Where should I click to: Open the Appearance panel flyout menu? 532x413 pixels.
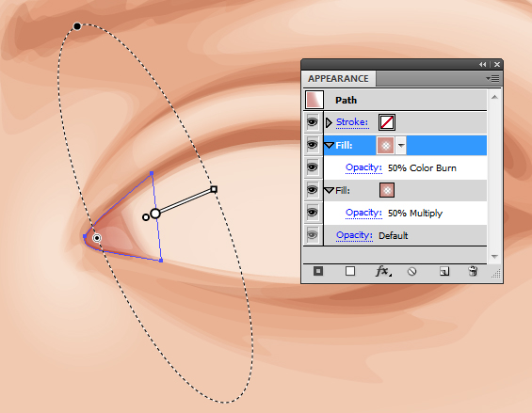coord(492,79)
